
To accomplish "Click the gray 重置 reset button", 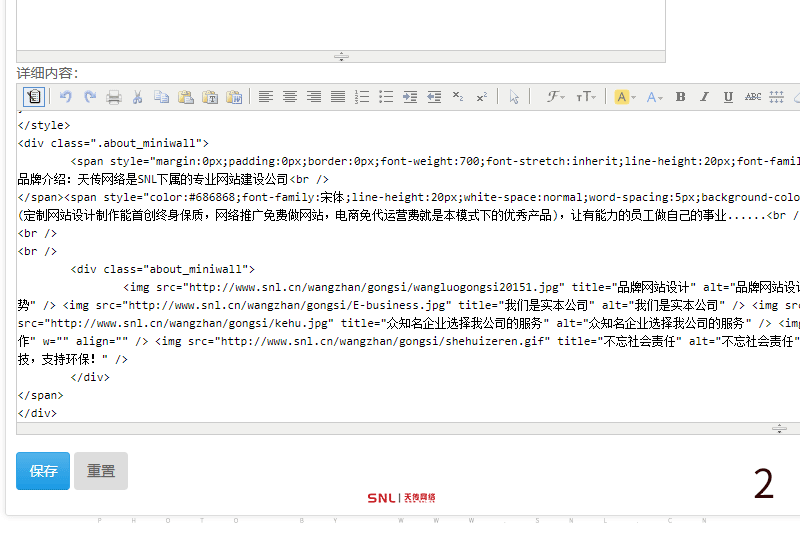I will 101,471.
